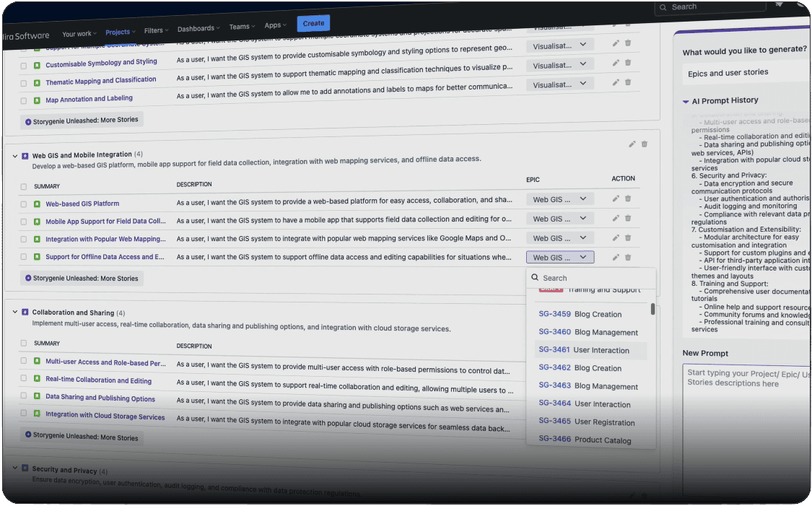Click the trash icon for Multi-user Access row
812x506 pixels.
pos(627,362)
